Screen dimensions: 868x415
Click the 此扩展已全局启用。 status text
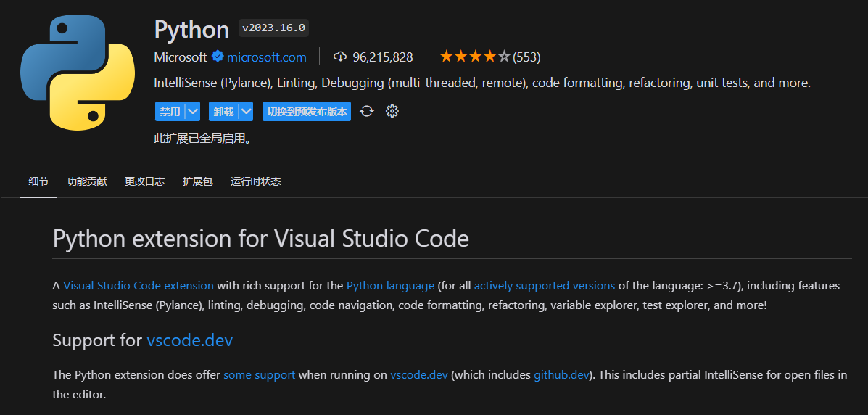point(202,139)
